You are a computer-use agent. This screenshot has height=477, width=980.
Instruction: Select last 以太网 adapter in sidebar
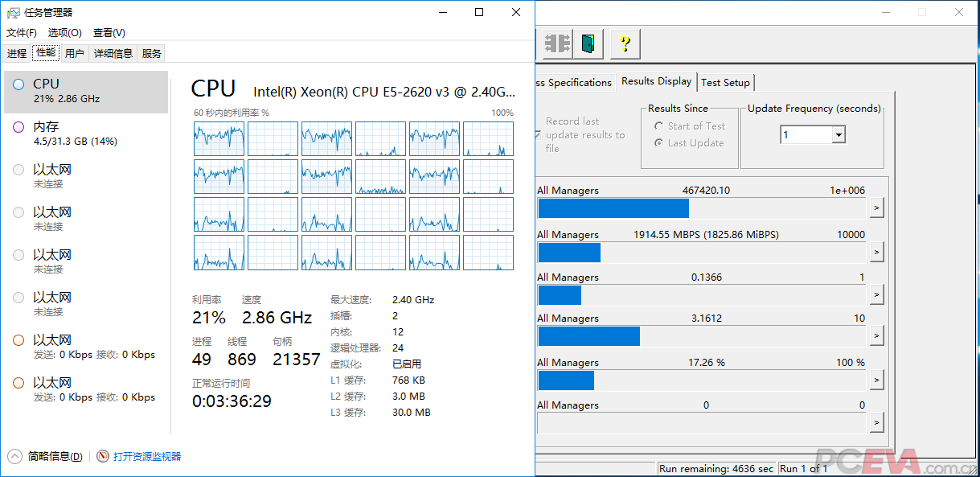pyautogui.click(x=86, y=389)
